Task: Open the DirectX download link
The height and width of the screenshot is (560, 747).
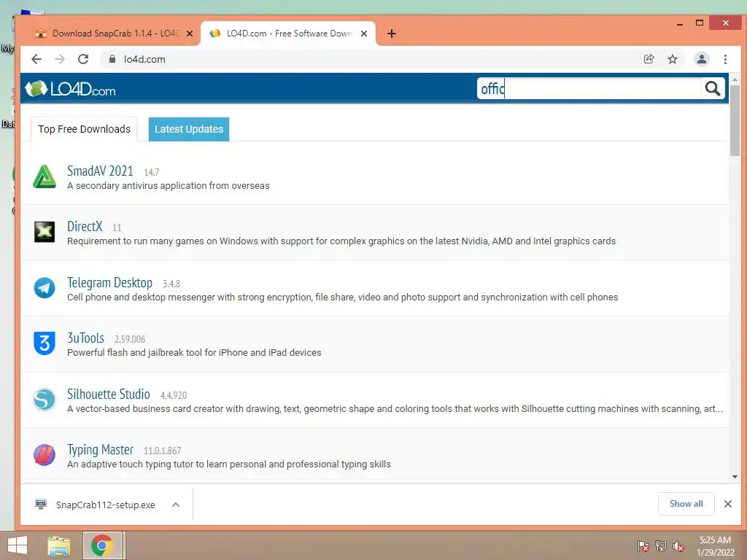Action: tap(85, 226)
